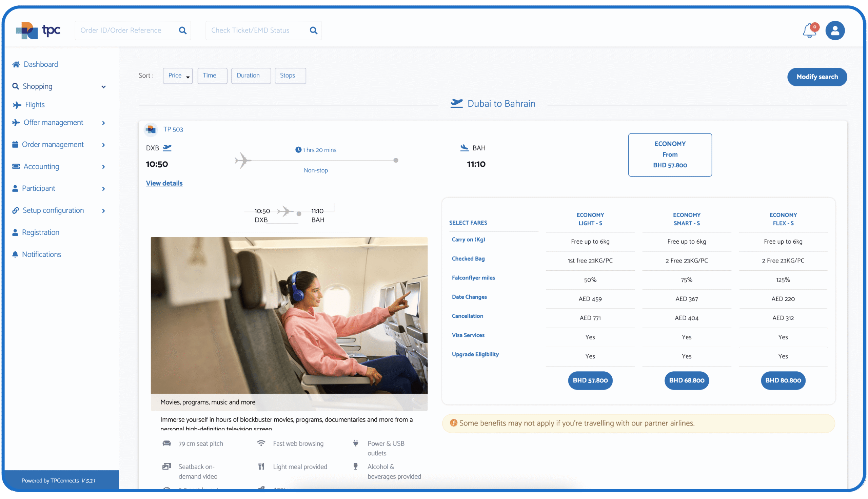868x499 pixels.
Task: Click the TP 503 airline logo icon
Action: pos(151,129)
